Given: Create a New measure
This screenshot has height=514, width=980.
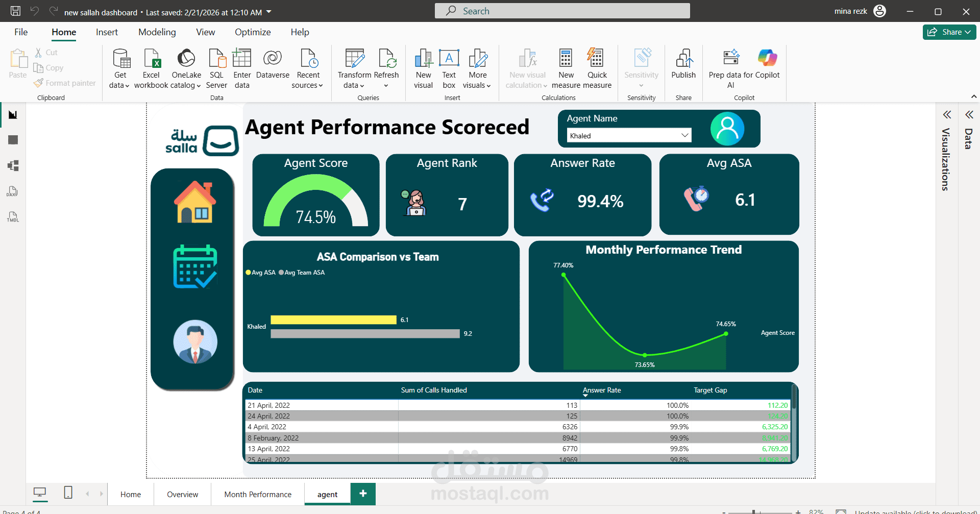Looking at the screenshot, I should [566, 68].
